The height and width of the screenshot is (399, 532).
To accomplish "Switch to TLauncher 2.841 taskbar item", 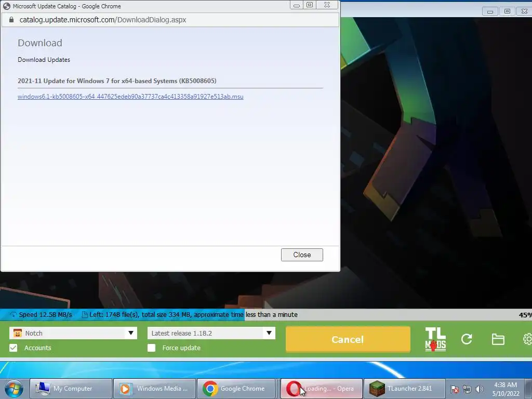I will (405, 389).
